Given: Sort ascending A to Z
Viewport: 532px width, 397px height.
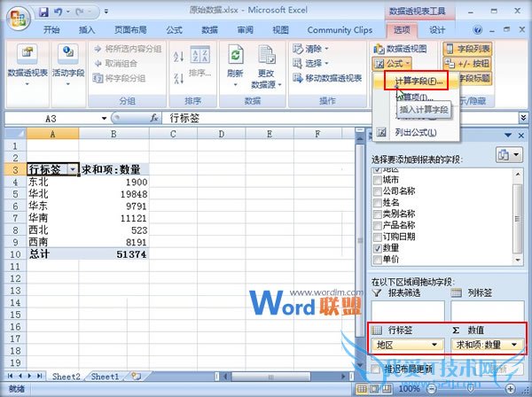Looking at the screenshot, I should [178, 56].
